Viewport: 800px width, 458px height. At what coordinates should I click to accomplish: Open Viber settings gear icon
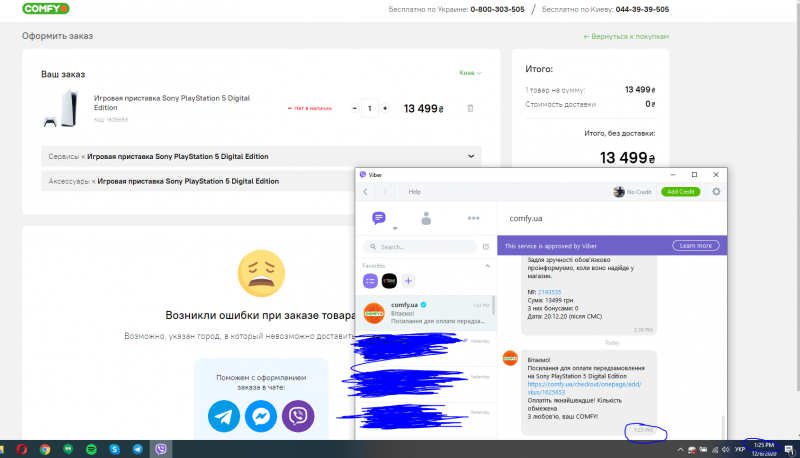tap(715, 191)
